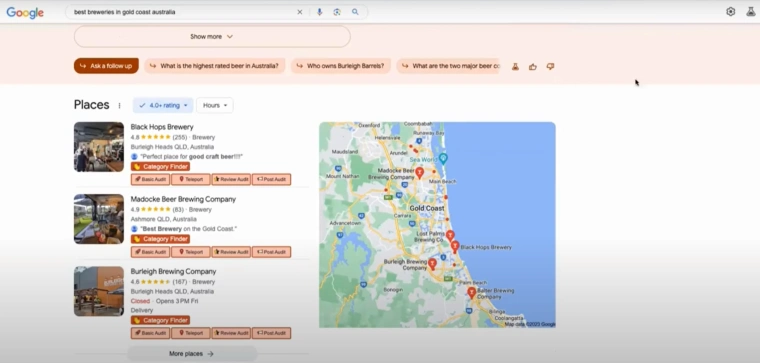Click the labs flask icon beside thumbs up
760x363 pixels.
coord(515,66)
